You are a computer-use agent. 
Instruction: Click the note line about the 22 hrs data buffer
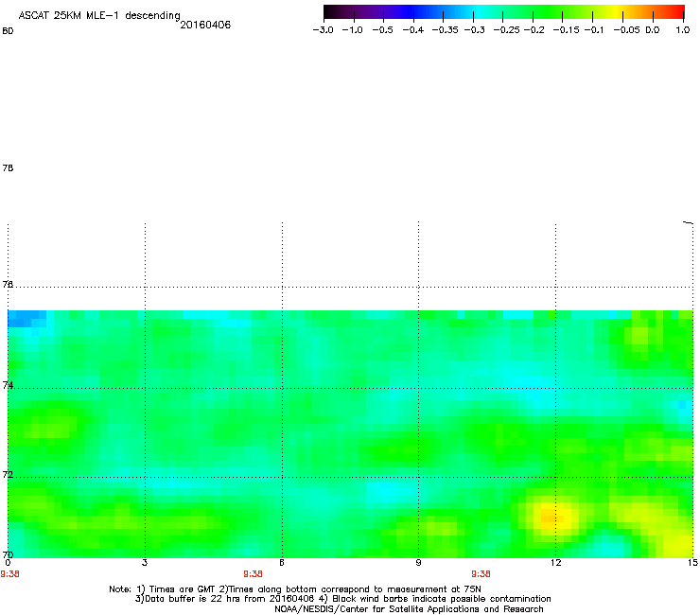(342, 599)
